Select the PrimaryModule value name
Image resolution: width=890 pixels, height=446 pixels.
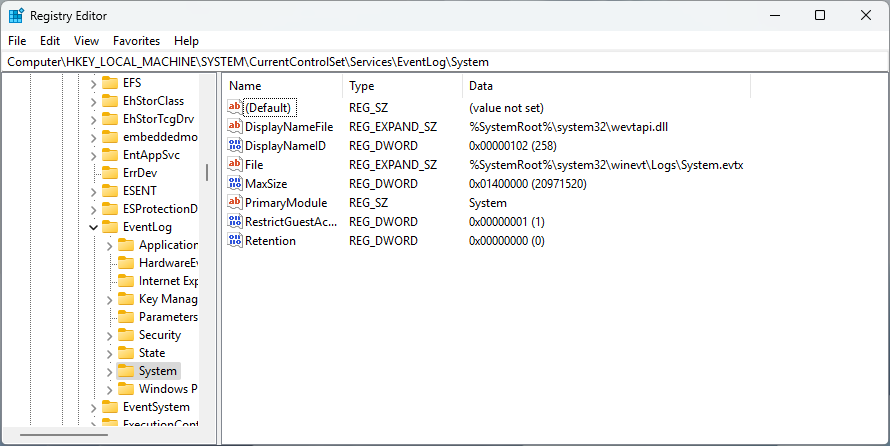pyautogui.click(x=286, y=203)
